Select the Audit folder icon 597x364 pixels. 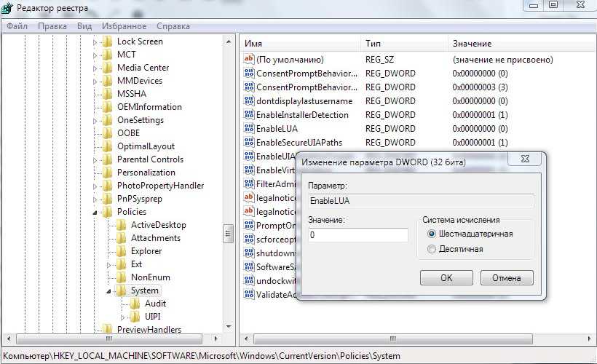pyautogui.click(x=135, y=304)
